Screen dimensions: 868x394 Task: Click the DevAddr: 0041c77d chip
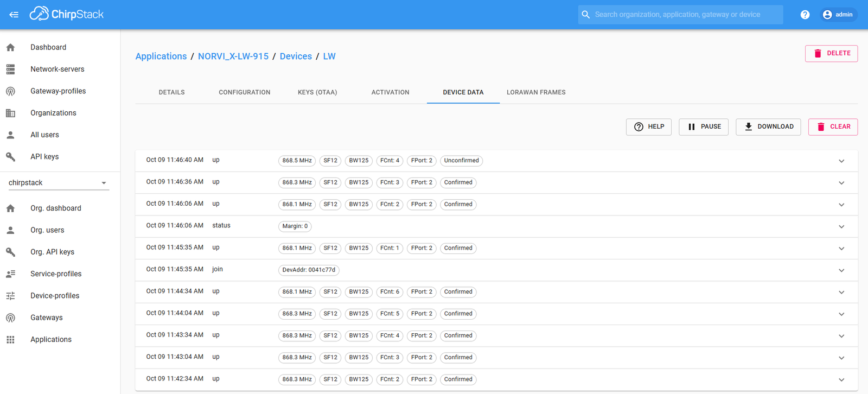click(x=309, y=270)
